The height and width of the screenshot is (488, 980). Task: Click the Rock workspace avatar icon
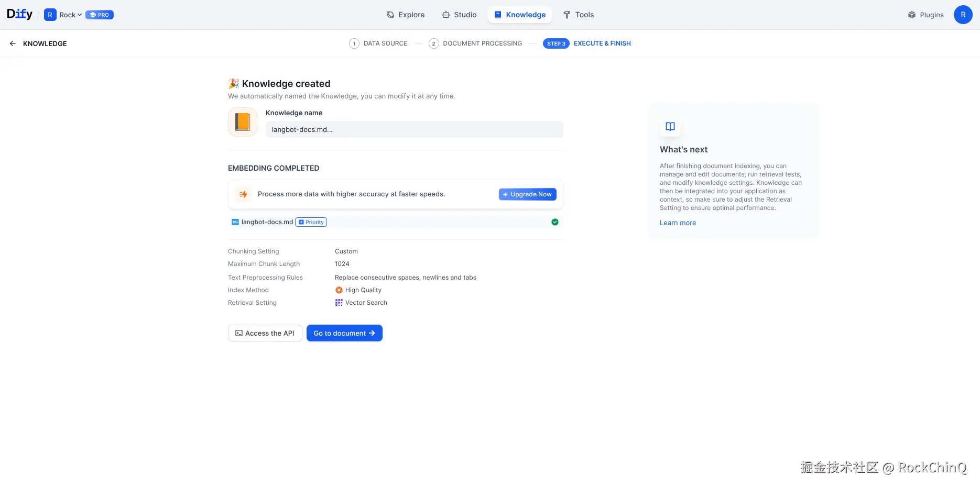point(50,15)
